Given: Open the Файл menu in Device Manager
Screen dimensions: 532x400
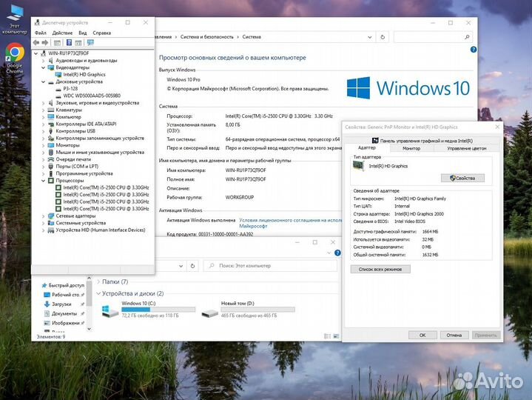Looking at the screenshot, I should pos(41,33).
